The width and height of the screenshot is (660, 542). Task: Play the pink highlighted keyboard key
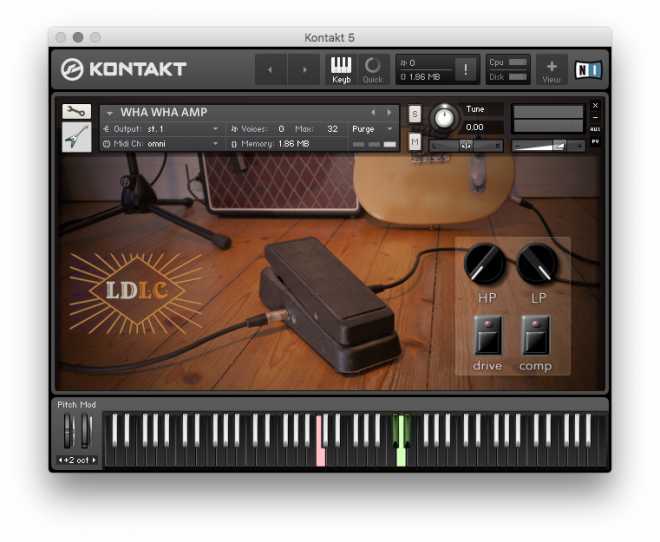321,457
